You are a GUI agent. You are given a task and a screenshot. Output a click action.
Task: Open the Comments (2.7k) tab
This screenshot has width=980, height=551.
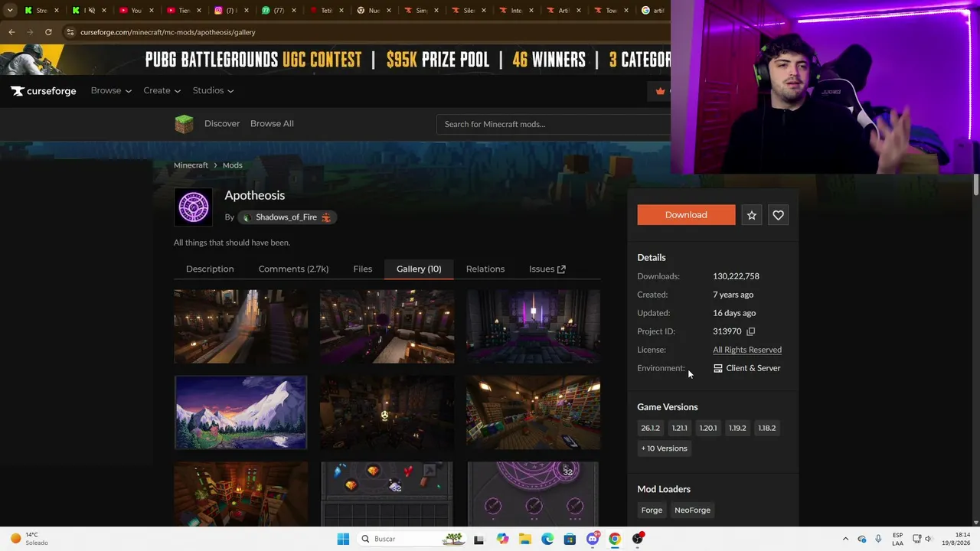pos(293,269)
